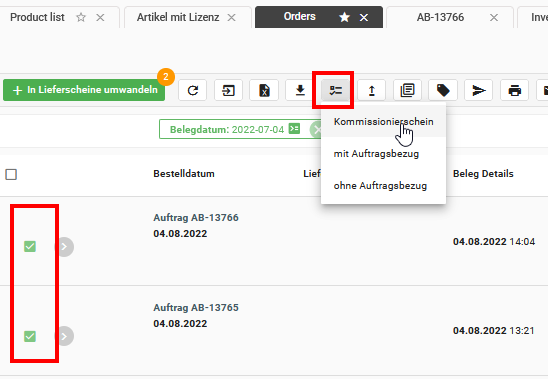Click the price tag label icon
Screen dimensions: 548x379
tap(443, 91)
